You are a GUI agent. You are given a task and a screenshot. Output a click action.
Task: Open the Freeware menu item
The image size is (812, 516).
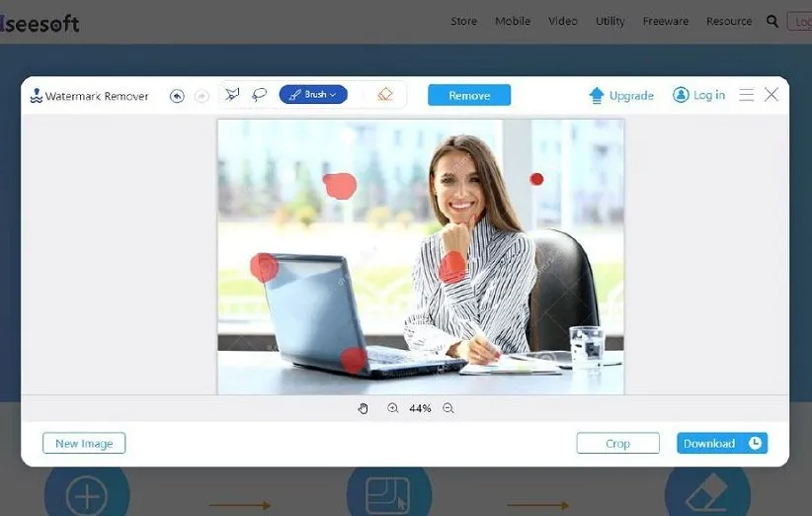(665, 21)
